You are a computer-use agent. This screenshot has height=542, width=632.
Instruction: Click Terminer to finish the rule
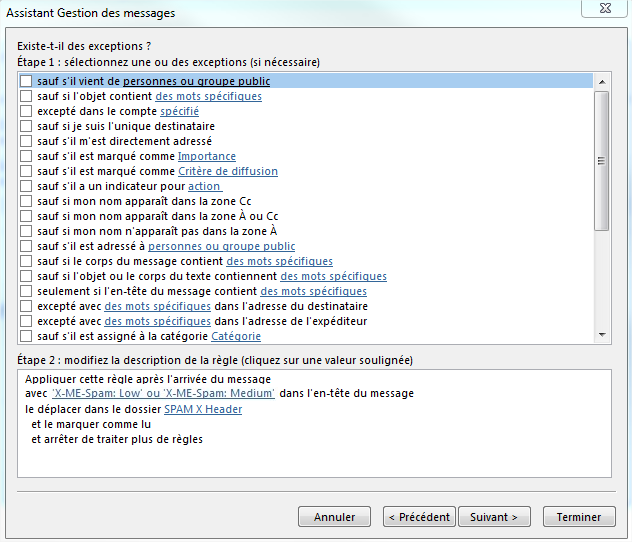(578, 517)
